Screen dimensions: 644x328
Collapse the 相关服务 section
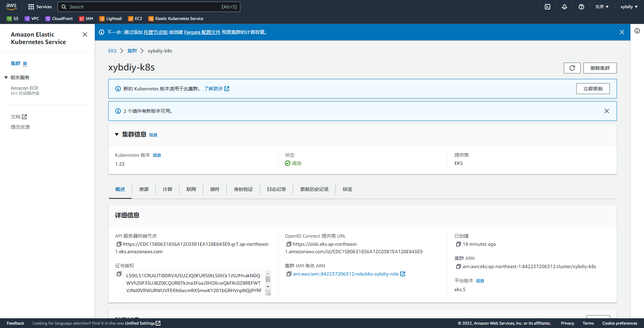6,78
